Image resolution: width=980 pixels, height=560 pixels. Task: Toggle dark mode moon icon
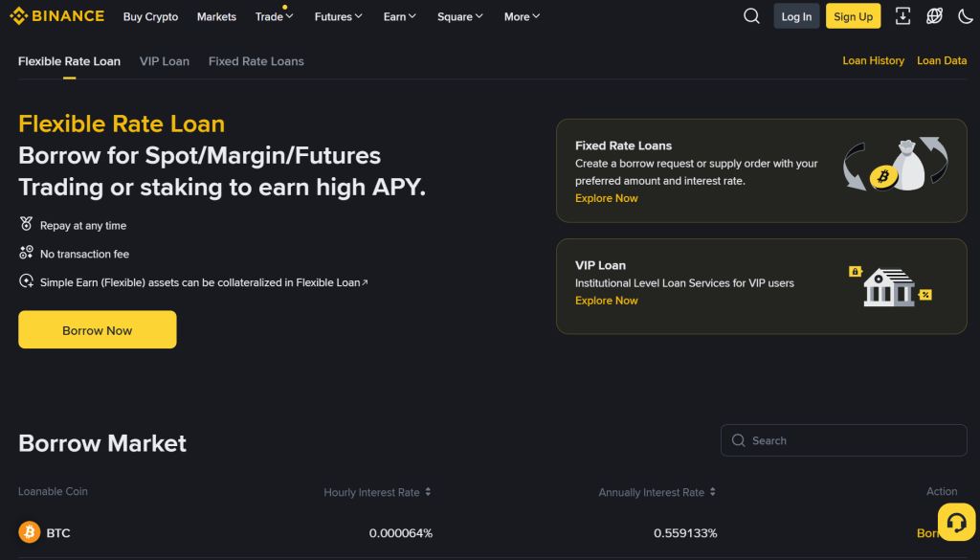pyautogui.click(x=964, y=16)
